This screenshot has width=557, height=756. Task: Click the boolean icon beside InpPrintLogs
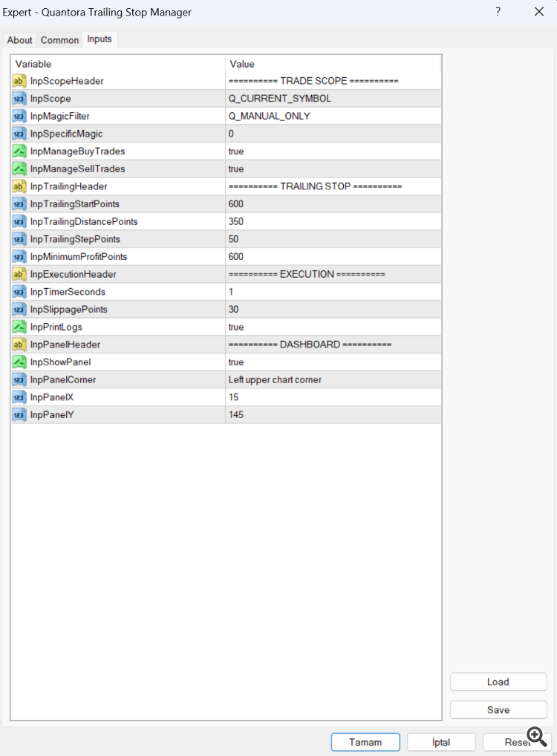(x=19, y=328)
